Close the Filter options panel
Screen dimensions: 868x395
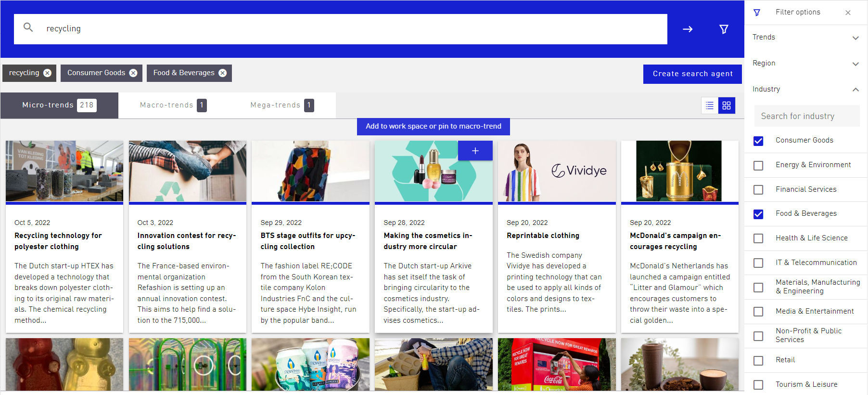click(848, 13)
